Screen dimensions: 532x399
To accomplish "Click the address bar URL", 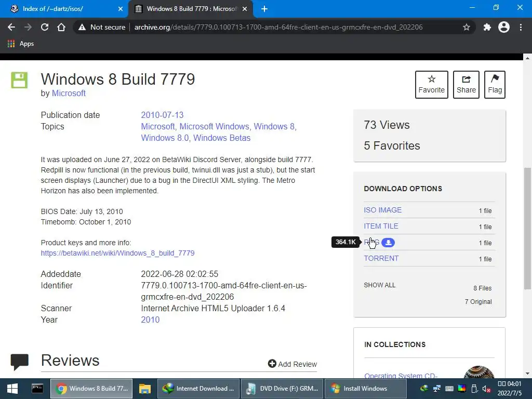I will 278,27.
